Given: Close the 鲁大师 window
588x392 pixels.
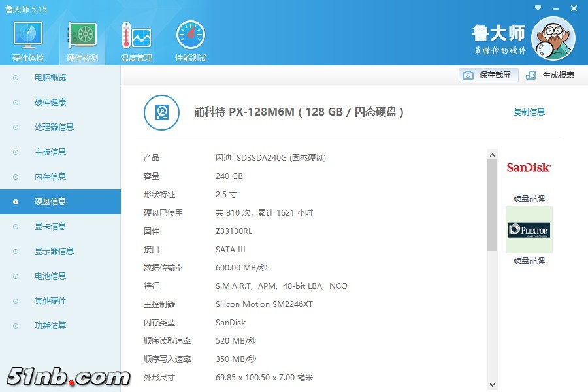Looking at the screenshot, I should coord(574,8).
